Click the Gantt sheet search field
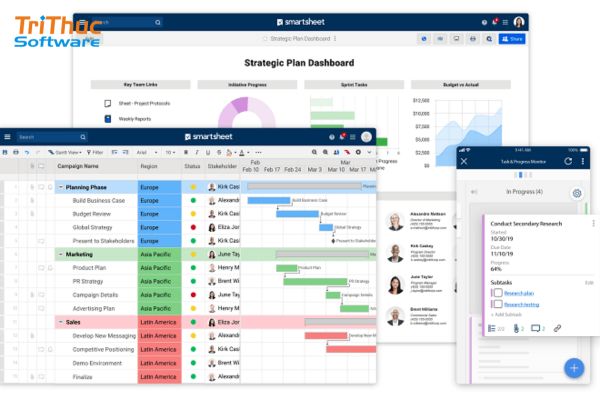The height and width of the screenshot is (400, 600). click(52, 137)
